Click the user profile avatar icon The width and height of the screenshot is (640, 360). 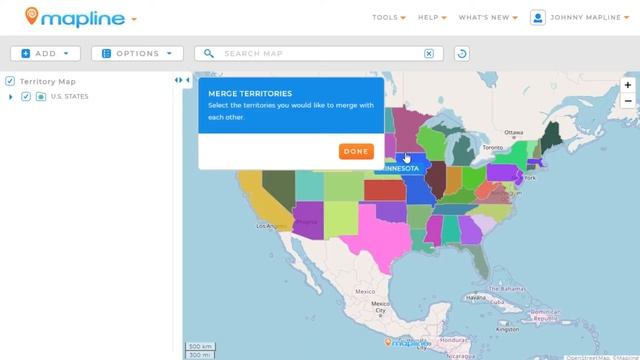point(538,18)
